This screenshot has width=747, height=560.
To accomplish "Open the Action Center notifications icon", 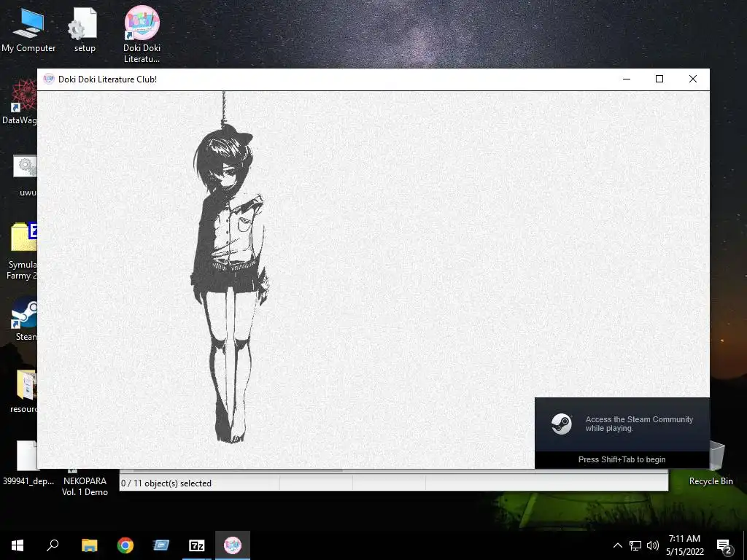I will coord(724,546).
